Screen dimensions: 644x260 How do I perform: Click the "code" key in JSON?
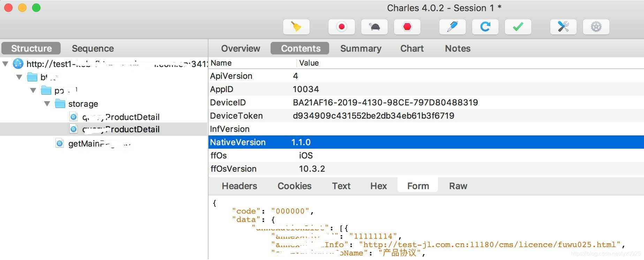246,211
